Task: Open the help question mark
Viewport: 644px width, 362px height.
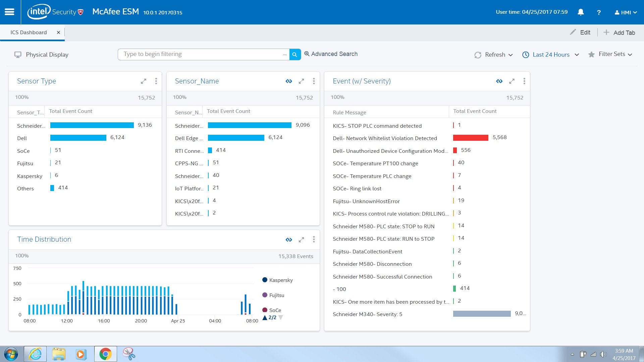Action: click(x=599, y=12)
